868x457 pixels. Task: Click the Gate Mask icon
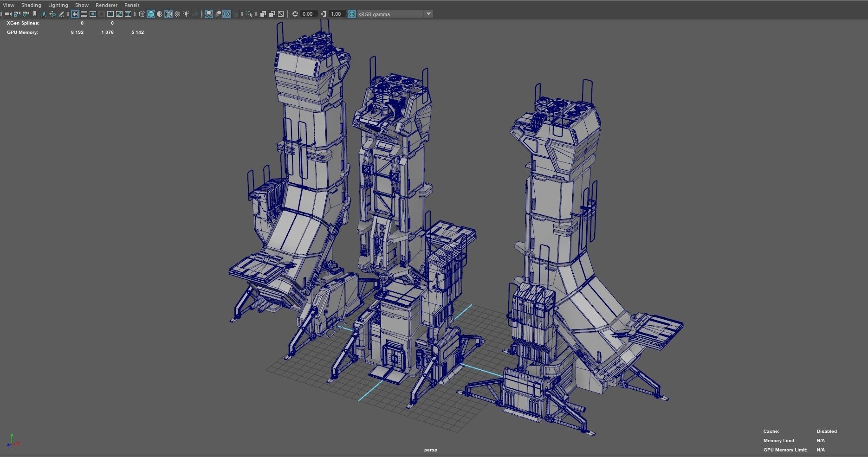[102, 14]
